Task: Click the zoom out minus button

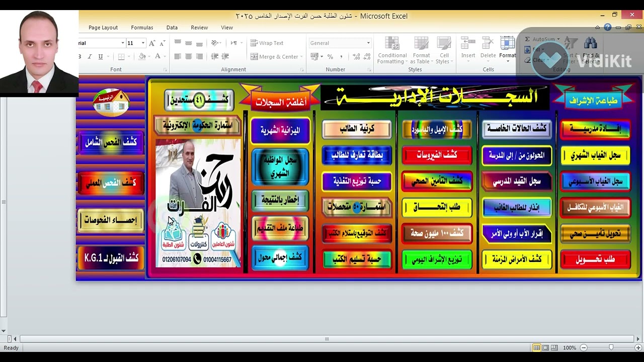Action: [x=584, y=347]
